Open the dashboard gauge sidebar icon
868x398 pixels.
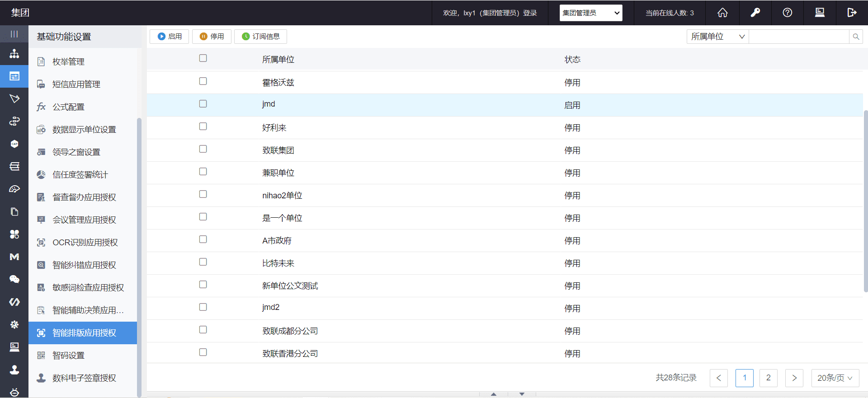[14, 189]
